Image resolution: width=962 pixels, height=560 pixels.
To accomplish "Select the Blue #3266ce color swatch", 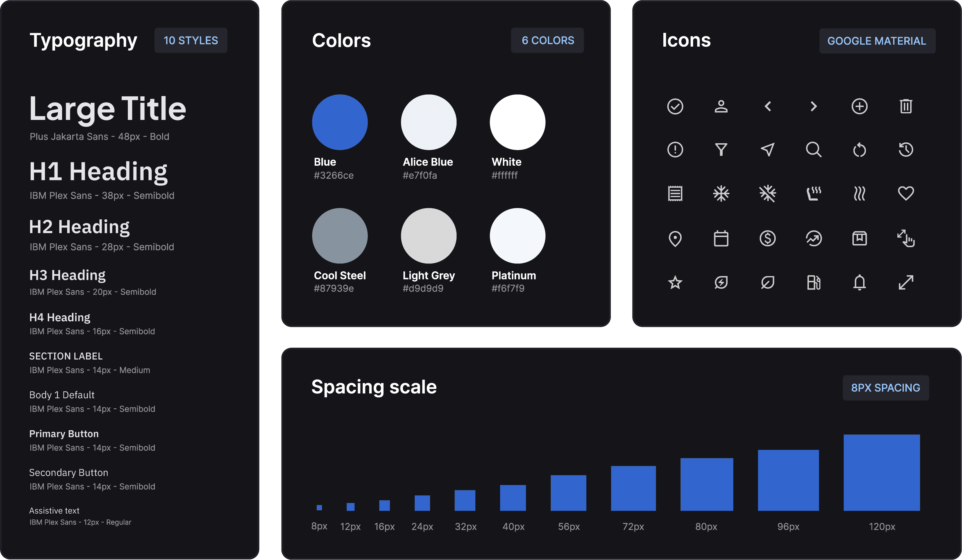I will click(339, 122).
